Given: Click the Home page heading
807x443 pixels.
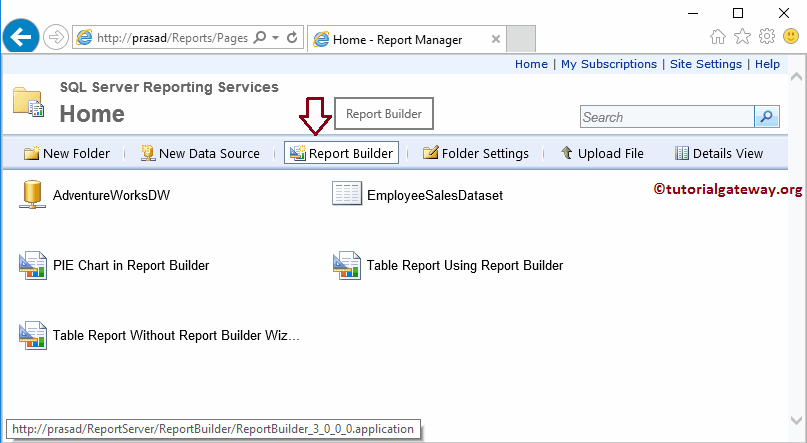Looking at the screenshot, I should (92, 114).
